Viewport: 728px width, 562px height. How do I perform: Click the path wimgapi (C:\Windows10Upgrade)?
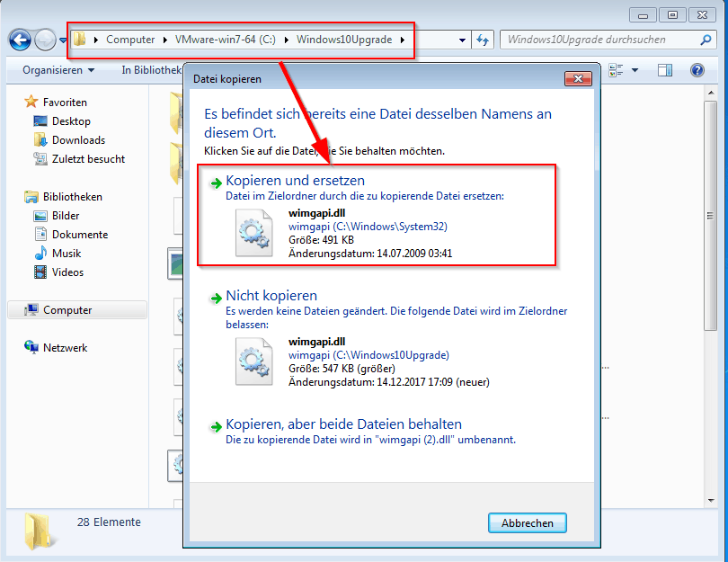point(368,355)
